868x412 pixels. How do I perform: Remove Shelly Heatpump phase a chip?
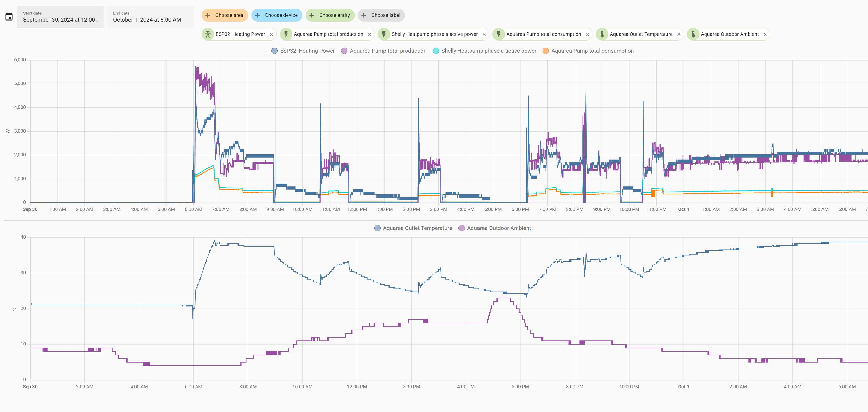tap(484, 34)
